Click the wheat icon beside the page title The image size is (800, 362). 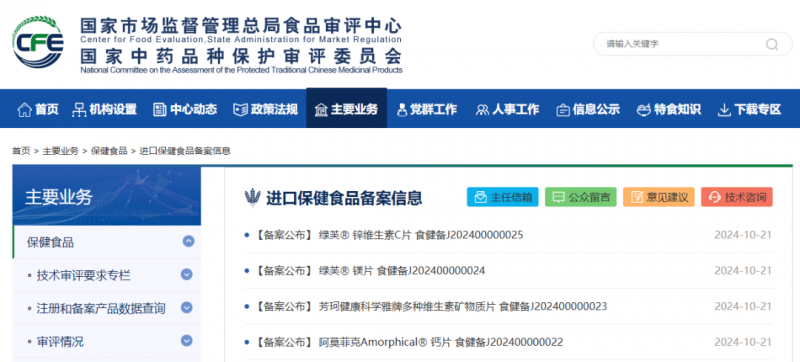[252, 197]
